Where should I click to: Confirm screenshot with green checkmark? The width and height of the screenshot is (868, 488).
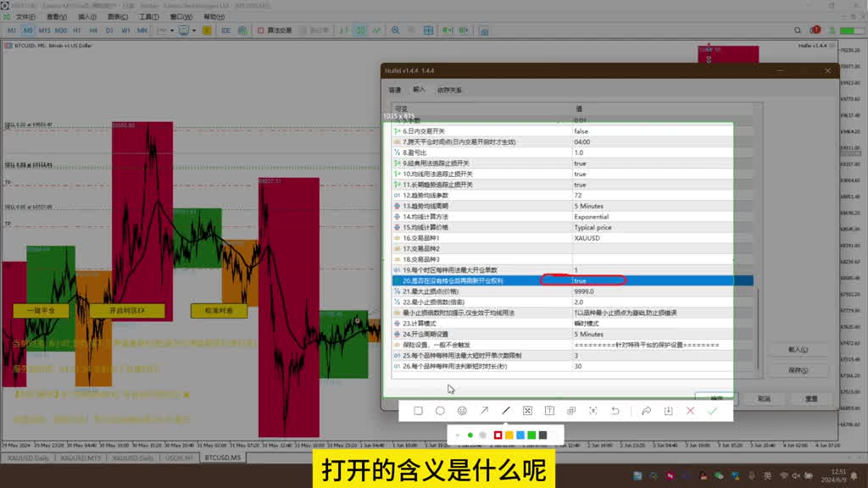tap(712, 411)
